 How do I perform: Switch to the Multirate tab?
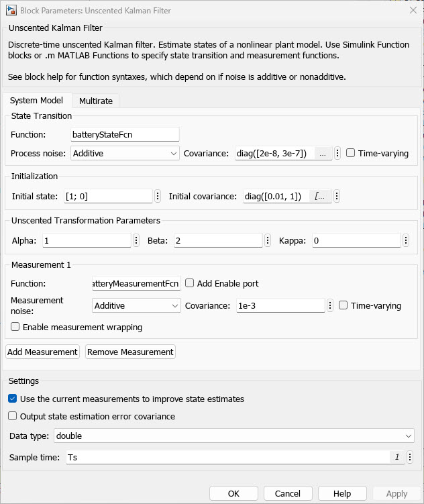[95, 101]
